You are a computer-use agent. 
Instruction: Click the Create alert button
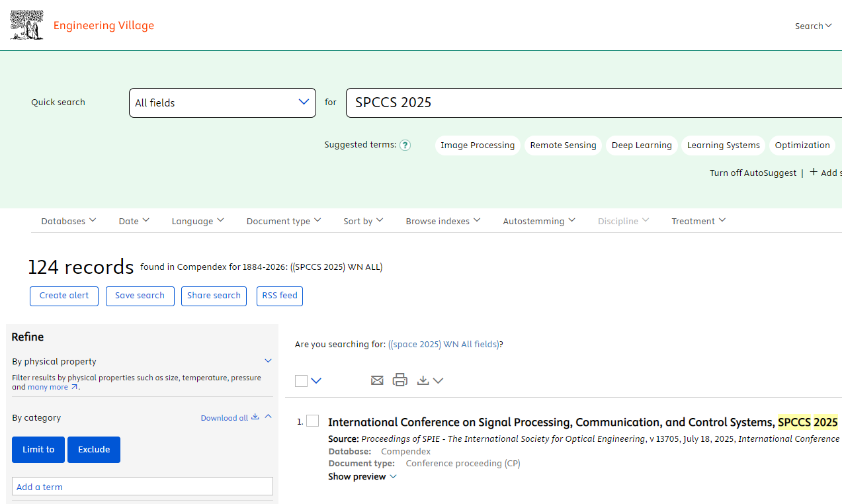coord(64,296)
